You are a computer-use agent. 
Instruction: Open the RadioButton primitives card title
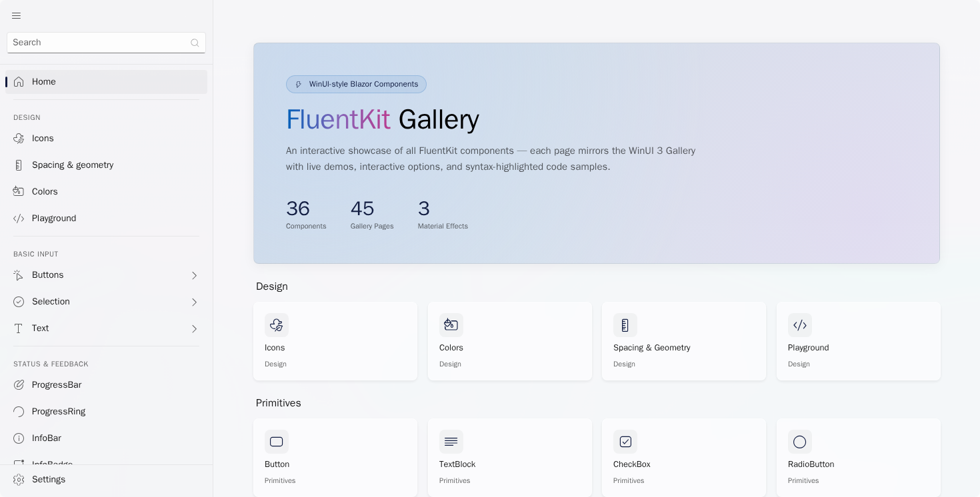811,464
